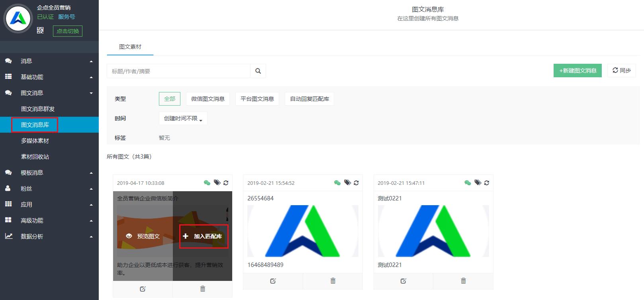Image resolution: width=644 pixels, height=300 pixels.
Task: Click the 应用 grid icon
Action: (x=8, y=204)
